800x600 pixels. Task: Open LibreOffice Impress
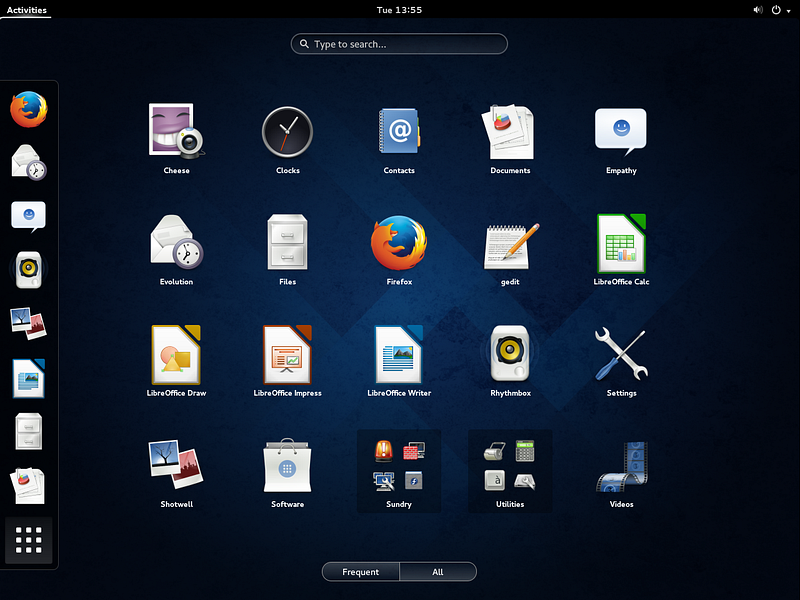click(x=287, y=361)
